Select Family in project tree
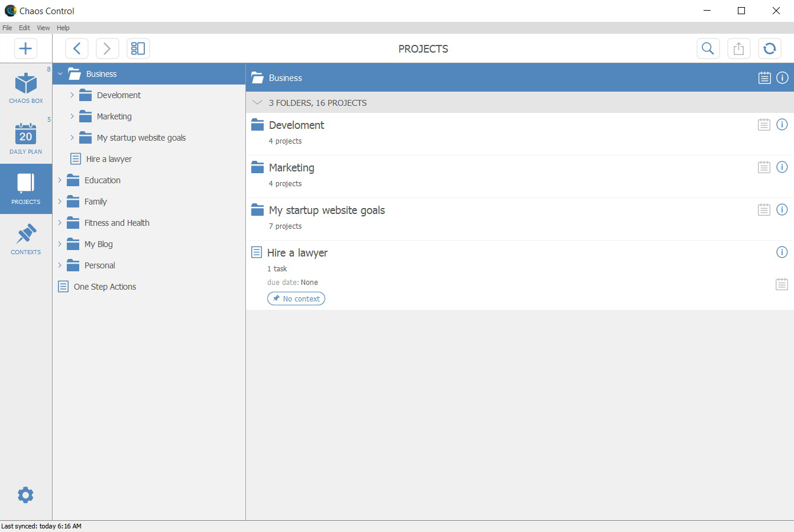Screen dimensions: 794x532 (x=149, y=202)
